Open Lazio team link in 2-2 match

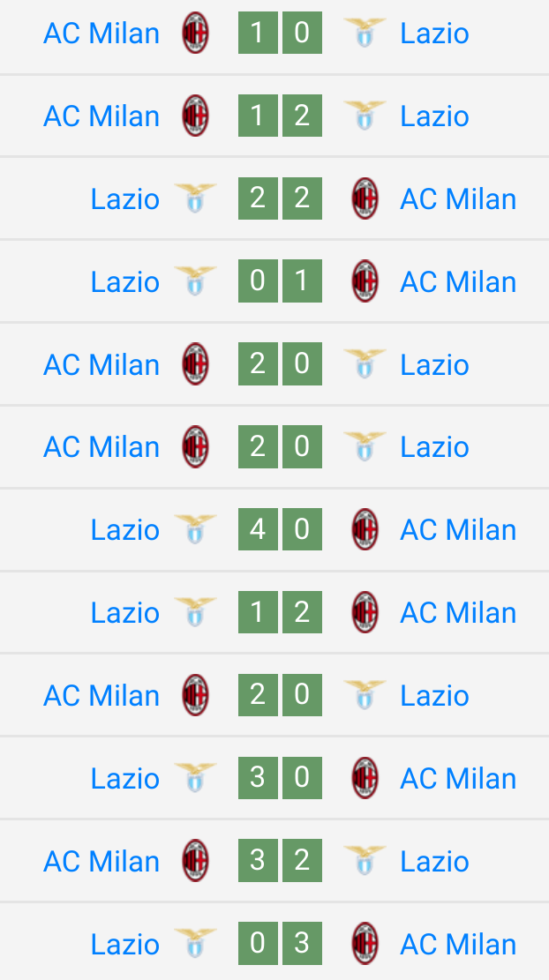point(125,199)
